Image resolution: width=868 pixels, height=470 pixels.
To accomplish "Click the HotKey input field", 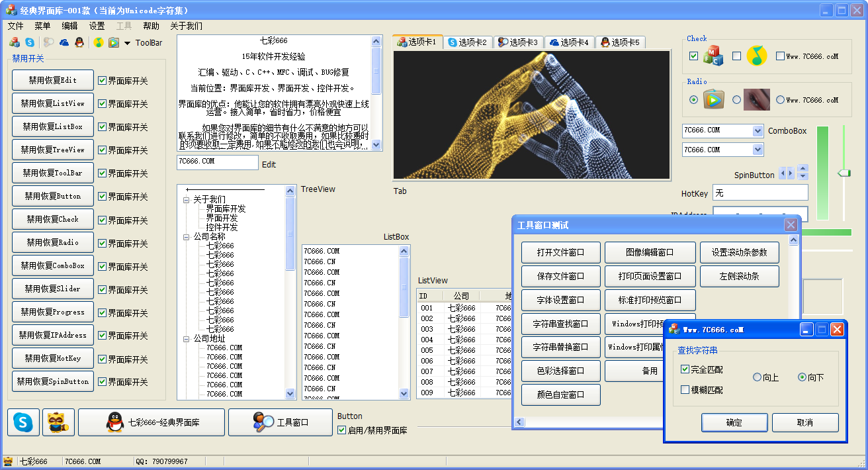I will [x=760, y=193].
